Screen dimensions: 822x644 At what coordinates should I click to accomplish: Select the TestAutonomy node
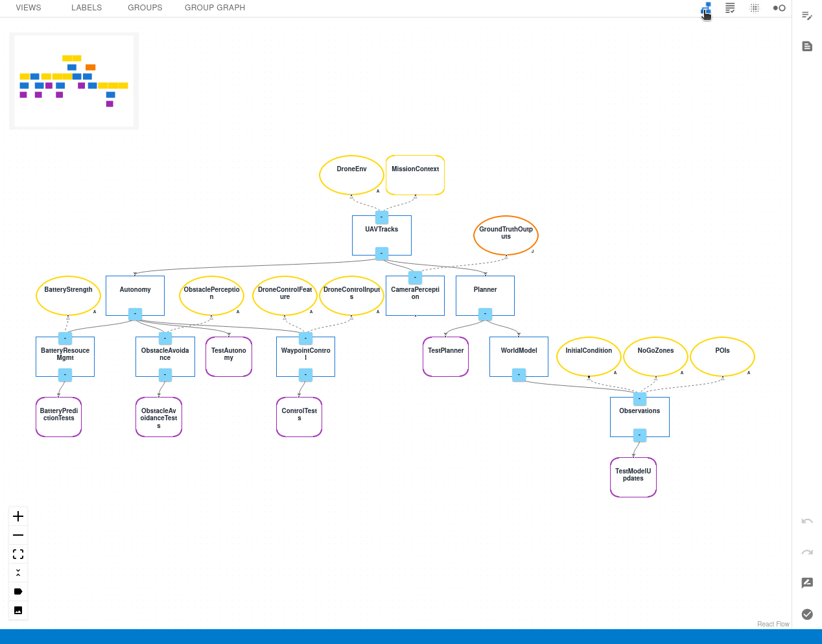pyautogui.click(x=229, y=357)
